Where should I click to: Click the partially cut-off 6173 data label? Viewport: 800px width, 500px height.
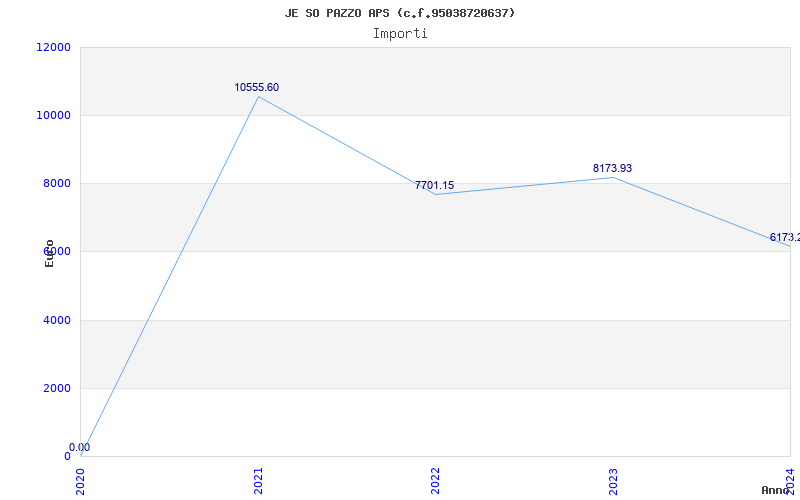784,238
